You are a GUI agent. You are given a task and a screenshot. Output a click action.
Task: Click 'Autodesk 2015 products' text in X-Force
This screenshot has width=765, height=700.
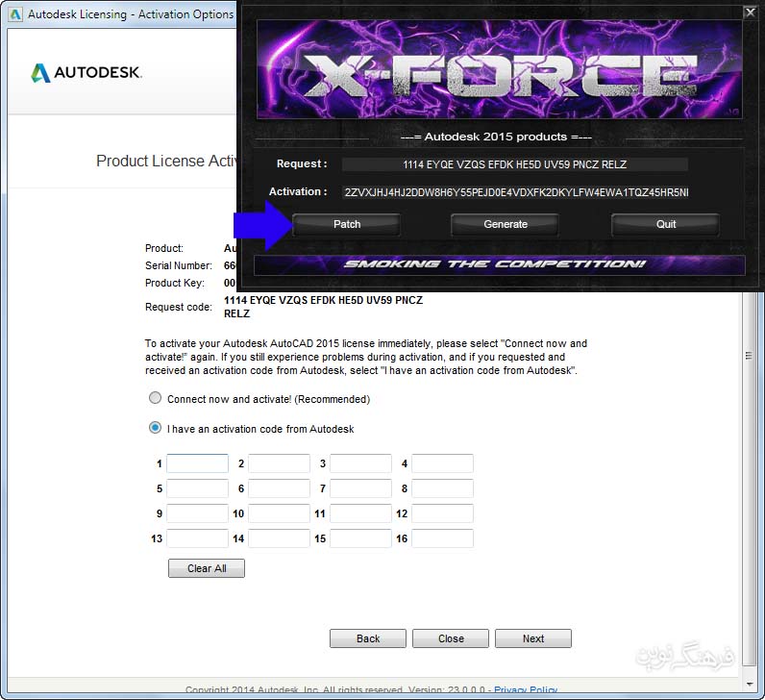496,137
